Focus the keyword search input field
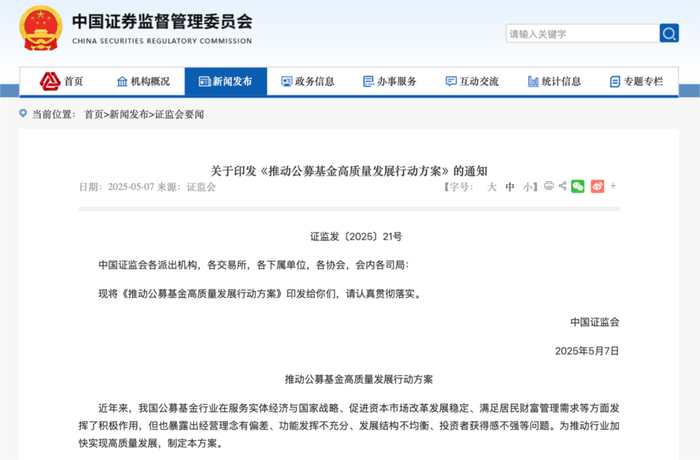The image size is (700, 460). tap(583, 33)
